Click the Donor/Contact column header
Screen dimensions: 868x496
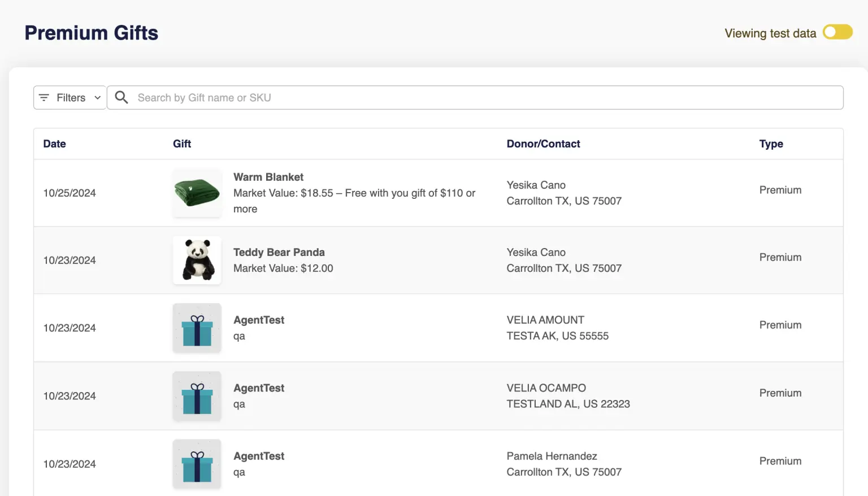(543, 144)
